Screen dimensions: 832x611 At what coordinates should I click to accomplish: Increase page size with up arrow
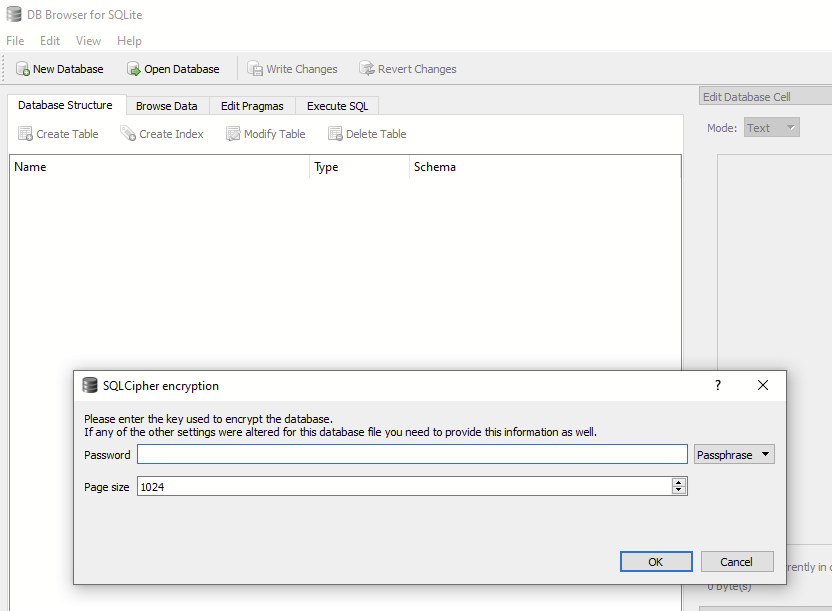[679, 482]
